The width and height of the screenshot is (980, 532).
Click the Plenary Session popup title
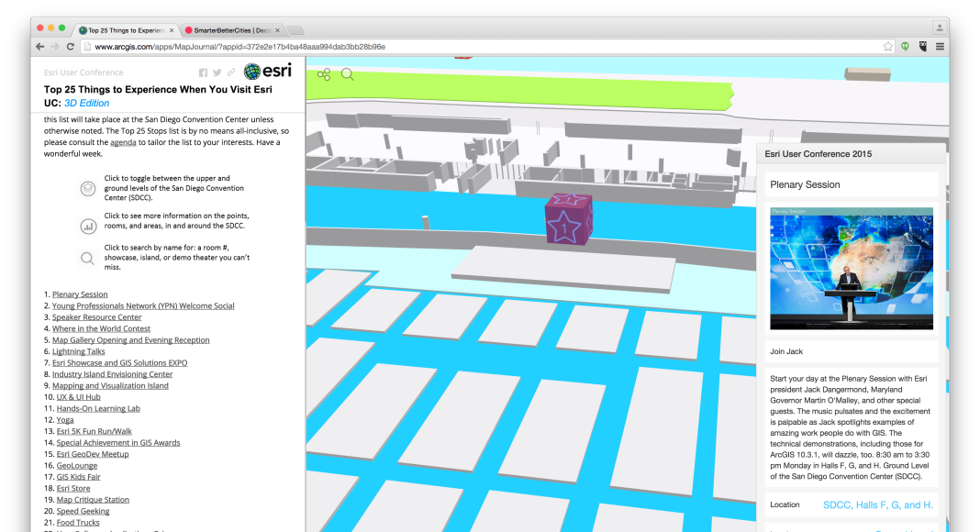(805, 185)
